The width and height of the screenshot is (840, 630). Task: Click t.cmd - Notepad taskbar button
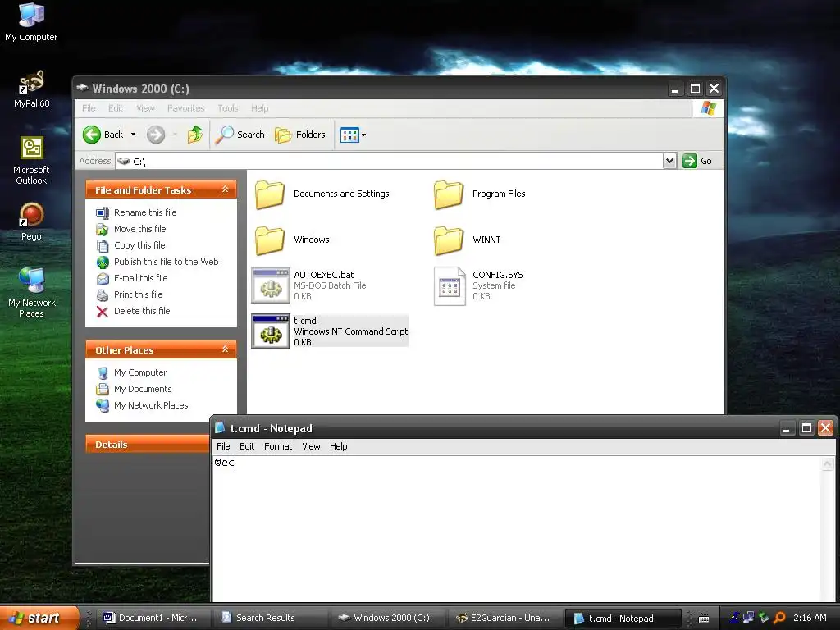623,619
